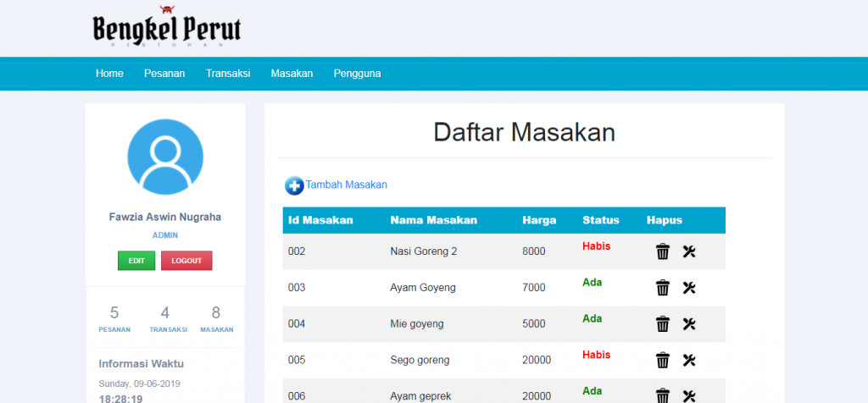
Task: Click the 4 Transaksi counter
Action: [168, 319]
